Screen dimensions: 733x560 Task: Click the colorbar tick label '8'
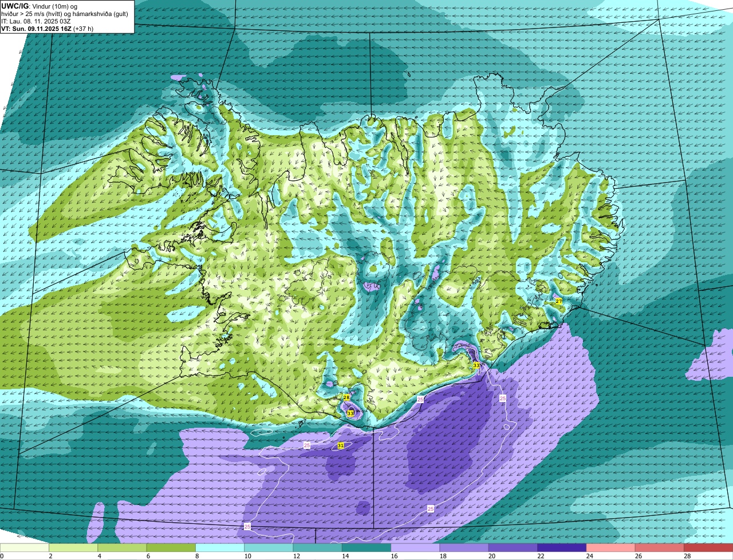pos(197,556)
